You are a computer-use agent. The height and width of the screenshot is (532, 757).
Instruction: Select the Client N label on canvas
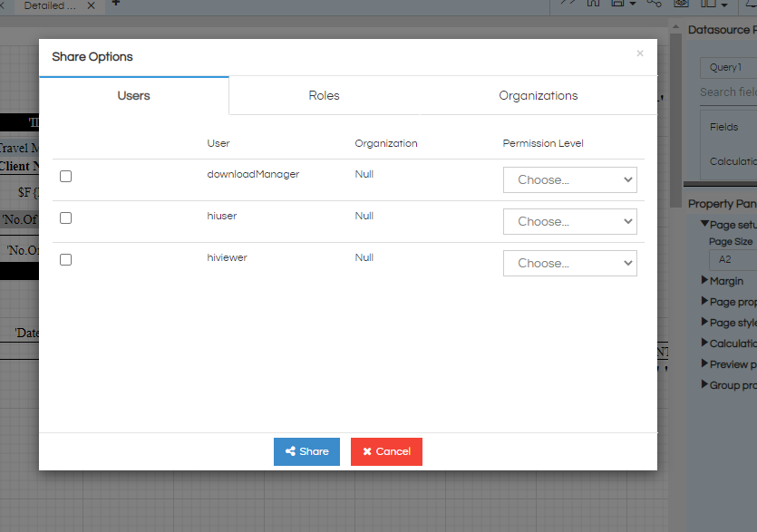(19, 166)
